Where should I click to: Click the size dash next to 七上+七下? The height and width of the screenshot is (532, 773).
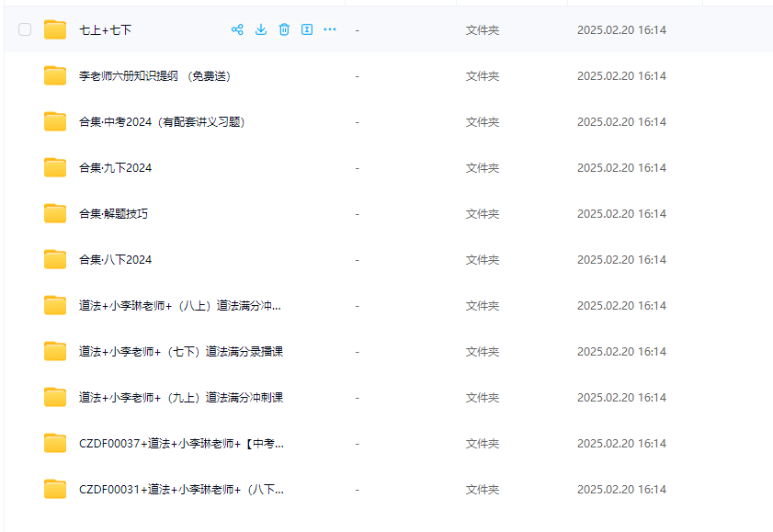click(x=356, y=29)
